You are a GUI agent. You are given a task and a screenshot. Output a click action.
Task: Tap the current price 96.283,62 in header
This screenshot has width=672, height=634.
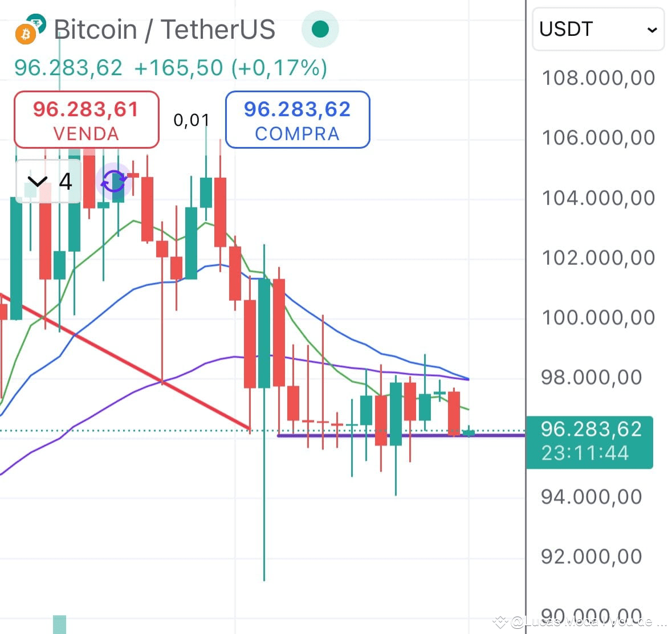point(68,67)
